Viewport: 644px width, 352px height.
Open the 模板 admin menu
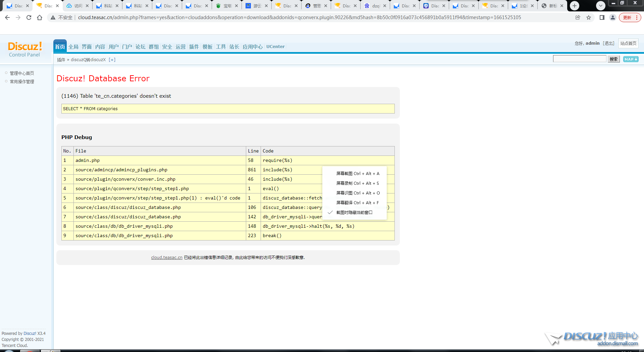click(208, 47)
